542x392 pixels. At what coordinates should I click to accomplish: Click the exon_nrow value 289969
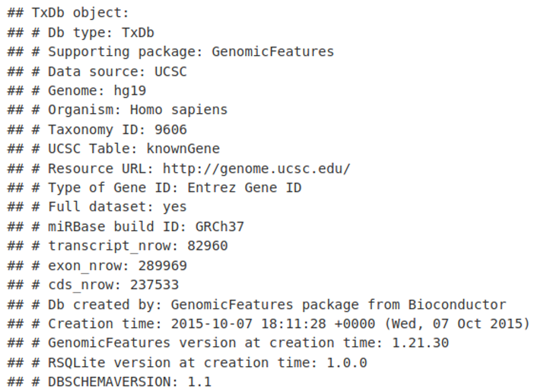point(163,266)
